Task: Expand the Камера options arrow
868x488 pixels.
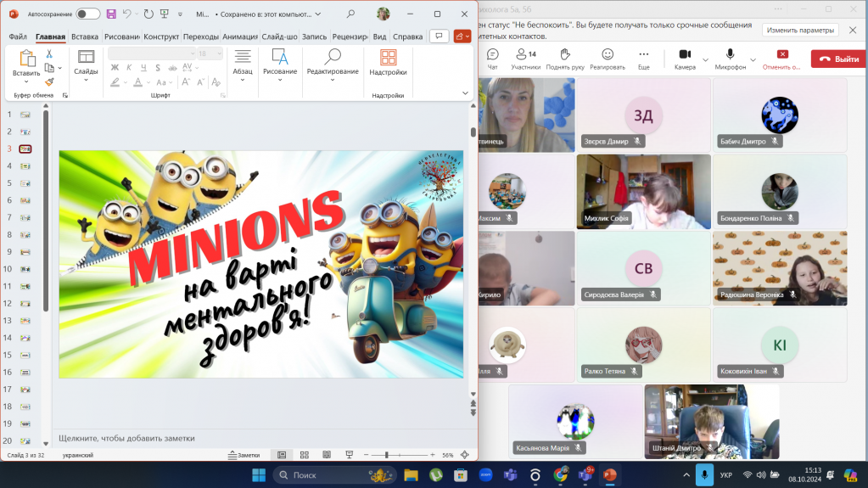Action: click(705, 59)
